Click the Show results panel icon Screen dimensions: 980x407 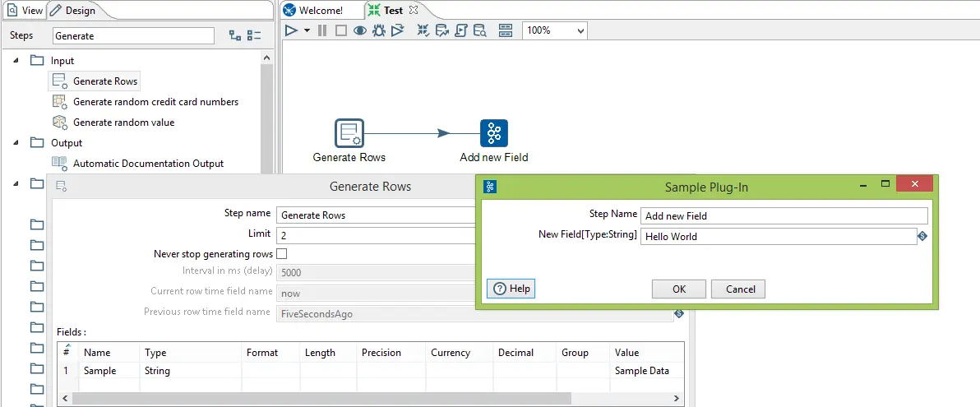pyautogui.click(x=506, y=30)
